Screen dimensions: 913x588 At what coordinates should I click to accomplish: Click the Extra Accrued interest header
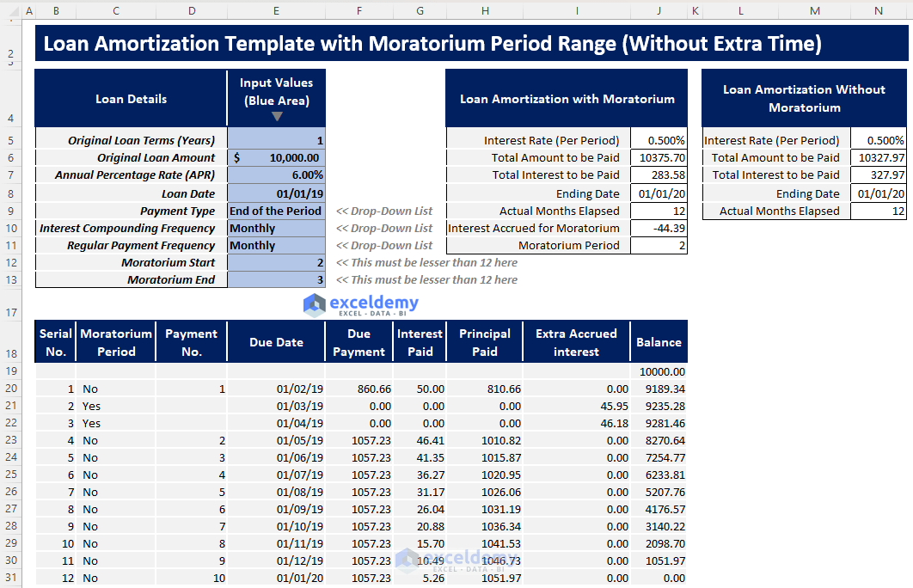tap(576, 342)
